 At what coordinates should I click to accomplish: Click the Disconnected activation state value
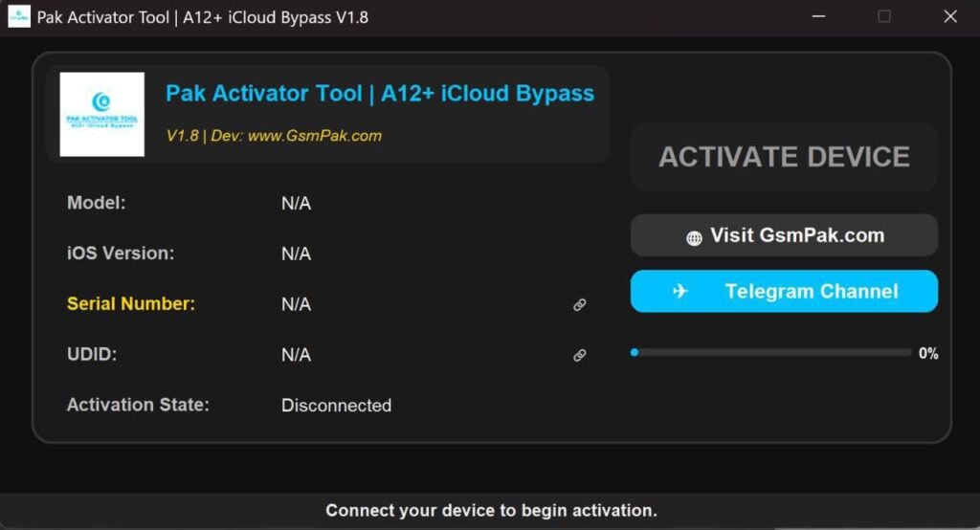point(336,406)
